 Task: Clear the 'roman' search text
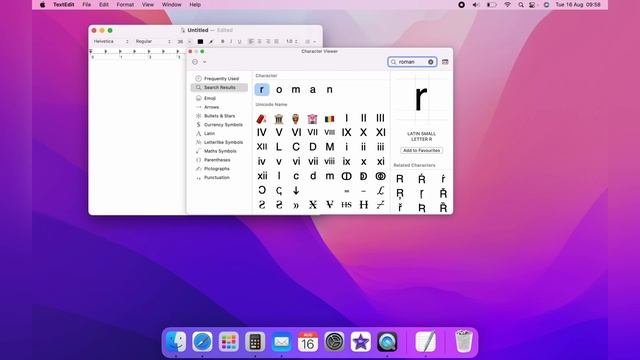tap(431, 62)
